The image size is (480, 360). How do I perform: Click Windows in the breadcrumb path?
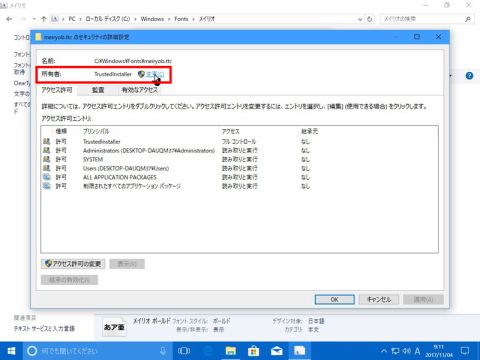click(x=152, y=19)
